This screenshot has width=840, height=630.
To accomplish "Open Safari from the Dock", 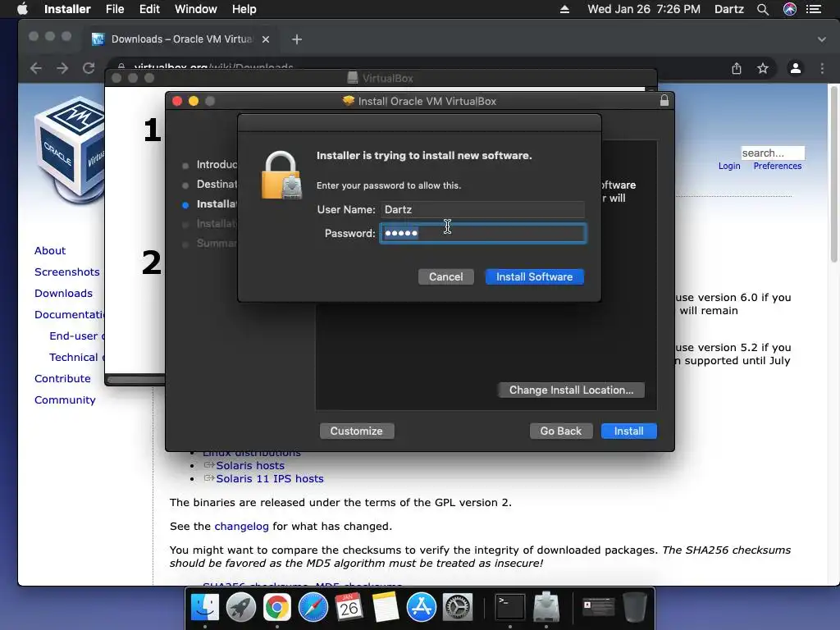I will pos(313,608).
